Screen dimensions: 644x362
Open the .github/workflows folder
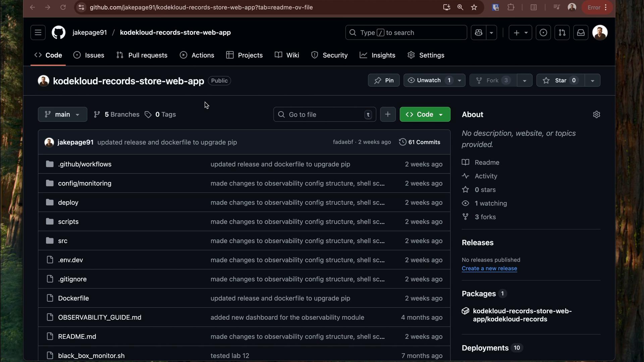tap(85, 164)
